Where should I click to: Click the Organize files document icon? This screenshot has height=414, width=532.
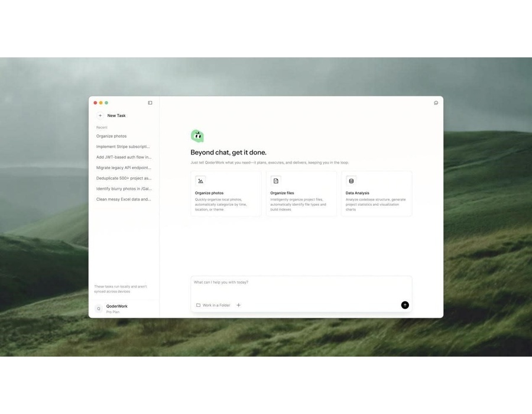(x=275, y=181)
